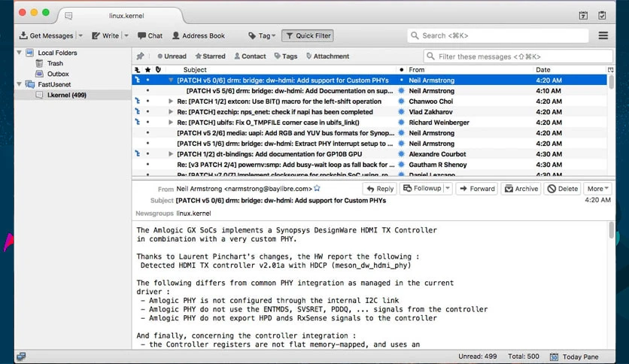
Task: Select the PATCH v5 2/6 media uapi message
Action: pyautogui.click(x=369, y=133)
